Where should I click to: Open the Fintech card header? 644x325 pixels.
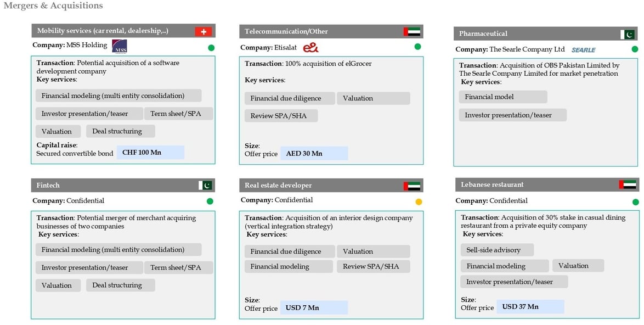click(x=123, y=186)
